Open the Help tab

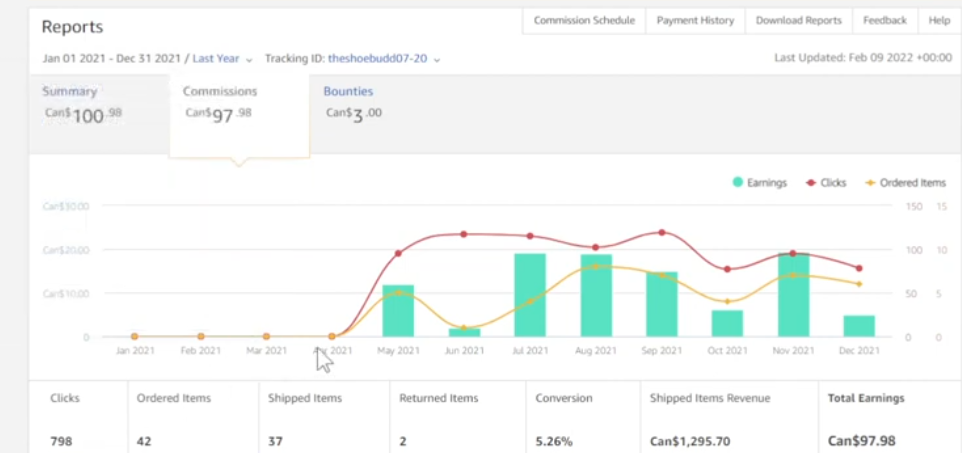(x=939, y=20)
